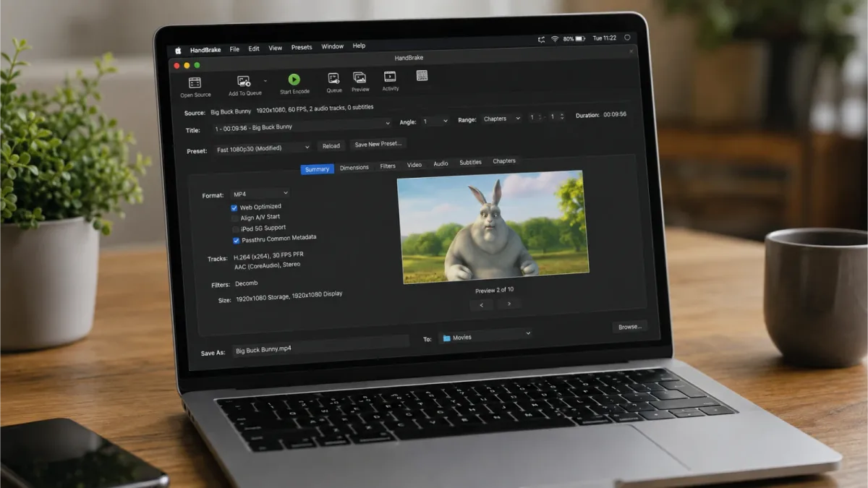Toggle Passthru Common Metadata checkbox
868x488 pixels.
click(236, 240)
